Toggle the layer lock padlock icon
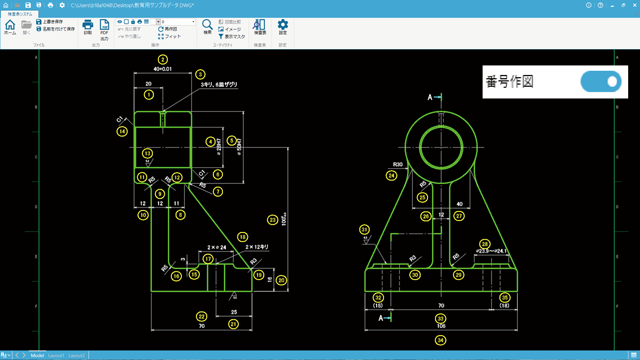 133,22
